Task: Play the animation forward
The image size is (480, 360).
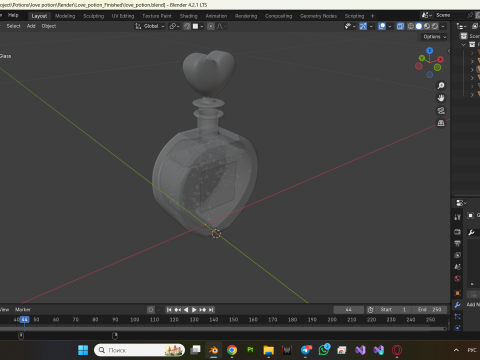Action: [x=194, y=310]
